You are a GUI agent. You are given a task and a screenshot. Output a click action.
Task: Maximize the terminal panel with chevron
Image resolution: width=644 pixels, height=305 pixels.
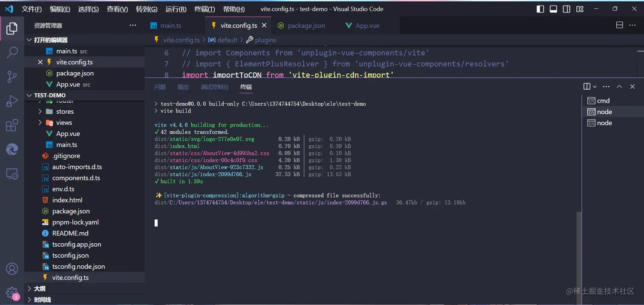point(619,86)
